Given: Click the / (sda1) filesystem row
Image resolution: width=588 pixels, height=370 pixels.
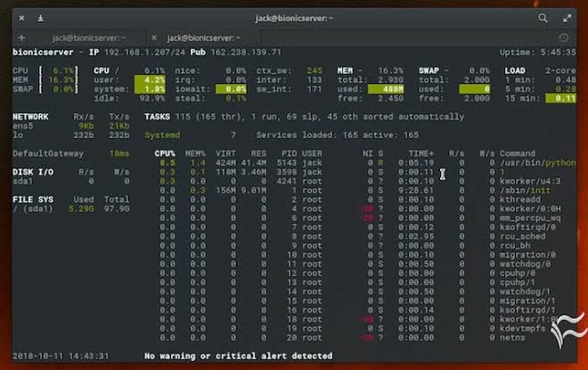Looking at the screenshot, I should point(71,209).
